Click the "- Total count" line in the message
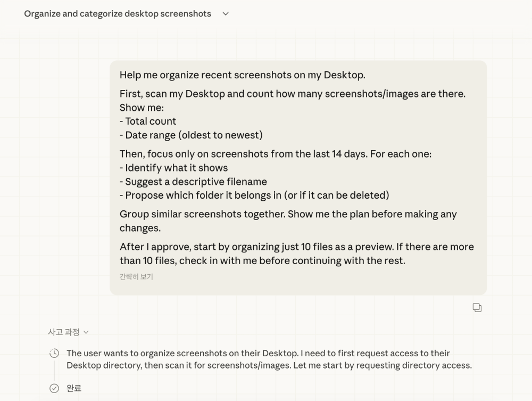The image size is (532, 401). (147, 121)
